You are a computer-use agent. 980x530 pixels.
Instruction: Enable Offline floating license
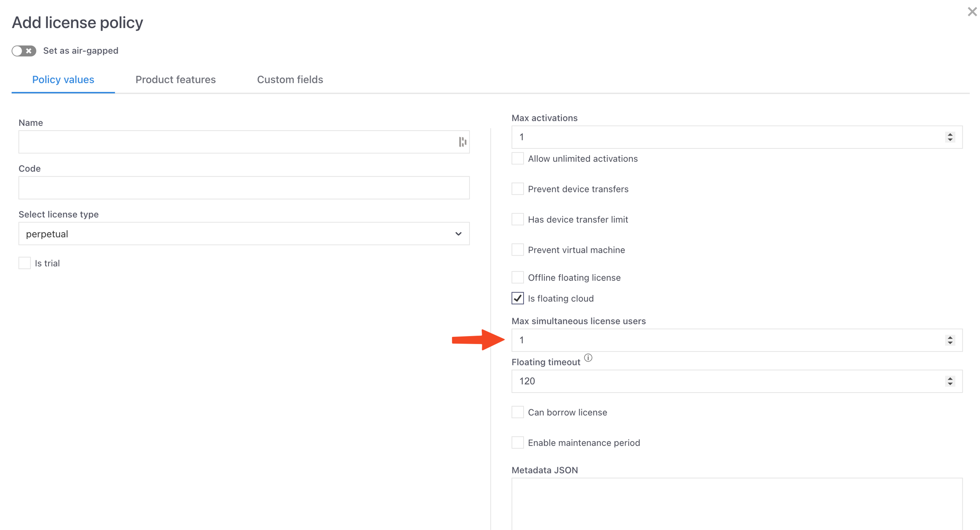click(518, 277)
